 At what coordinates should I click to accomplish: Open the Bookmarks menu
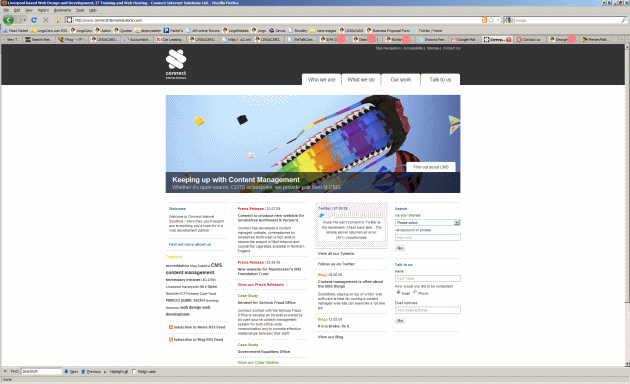[x=62, y=10]
